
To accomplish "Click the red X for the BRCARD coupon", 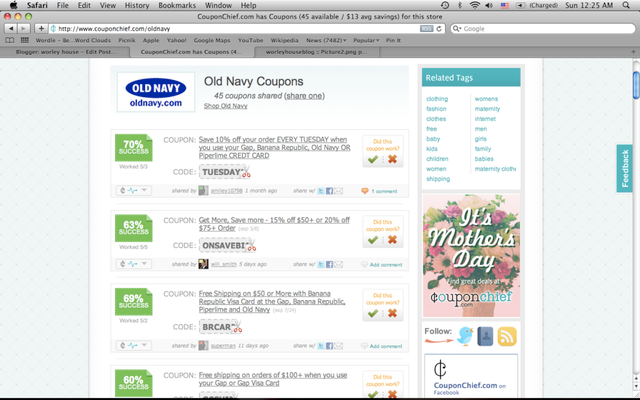I will pyautogui.click(x=392, y=313).
